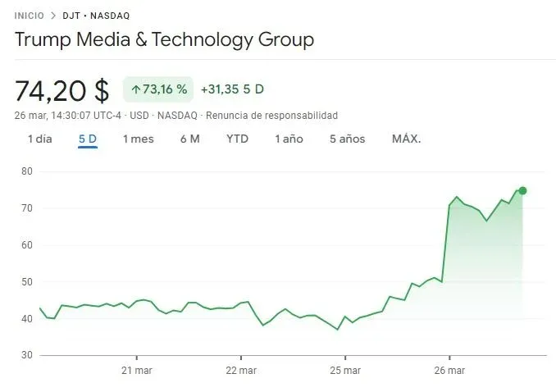556x392 pixels.
Task: Open the MÁX. range tab
Action: tap(406, 139)
